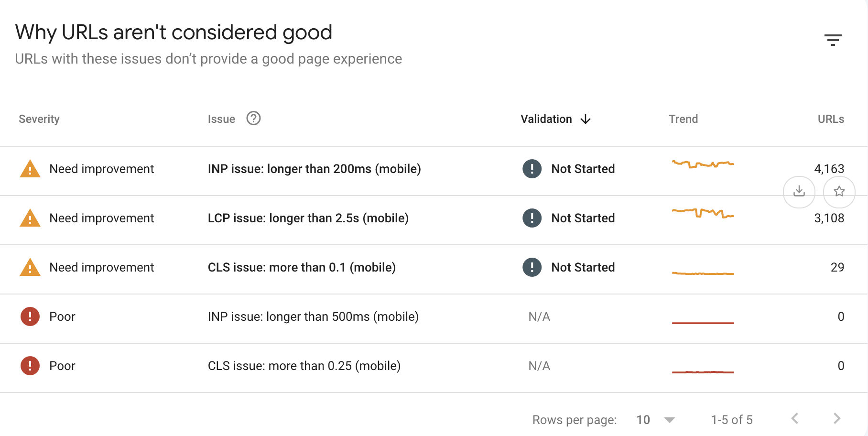Sort the table by the Severity column

click(x=39, y=119)
